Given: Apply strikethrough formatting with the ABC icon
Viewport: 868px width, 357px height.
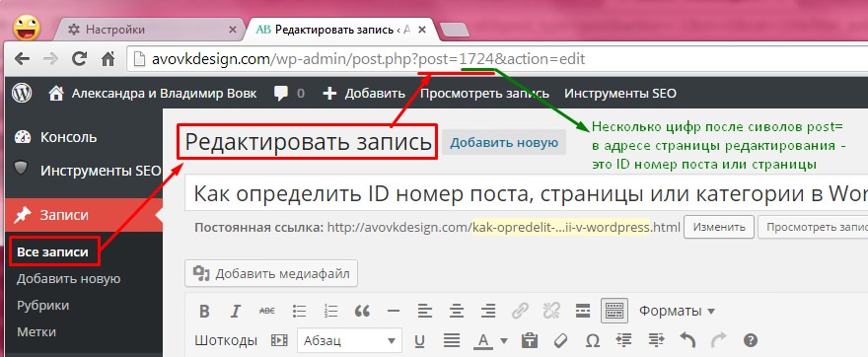Looking at the screenshot, I should [x=267, y=311].
